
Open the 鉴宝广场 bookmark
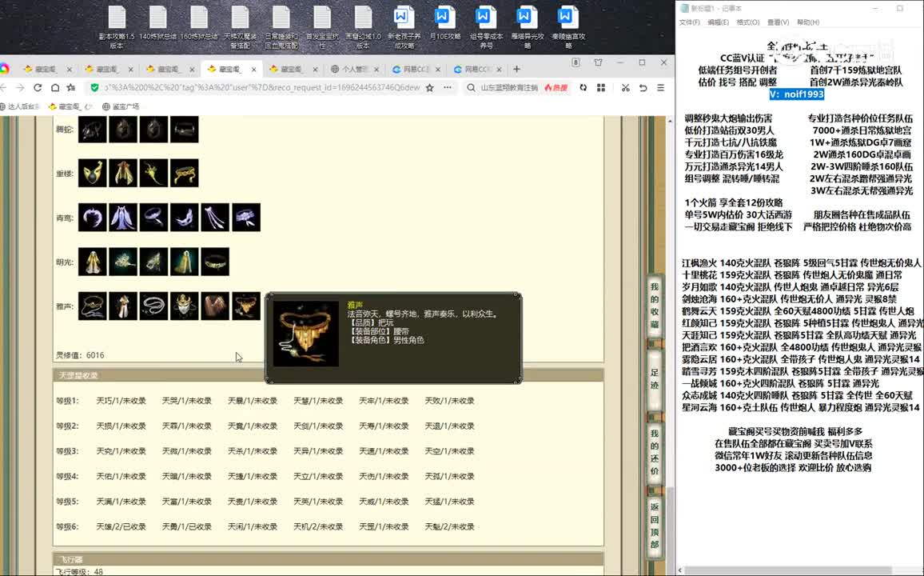[121, 106]
